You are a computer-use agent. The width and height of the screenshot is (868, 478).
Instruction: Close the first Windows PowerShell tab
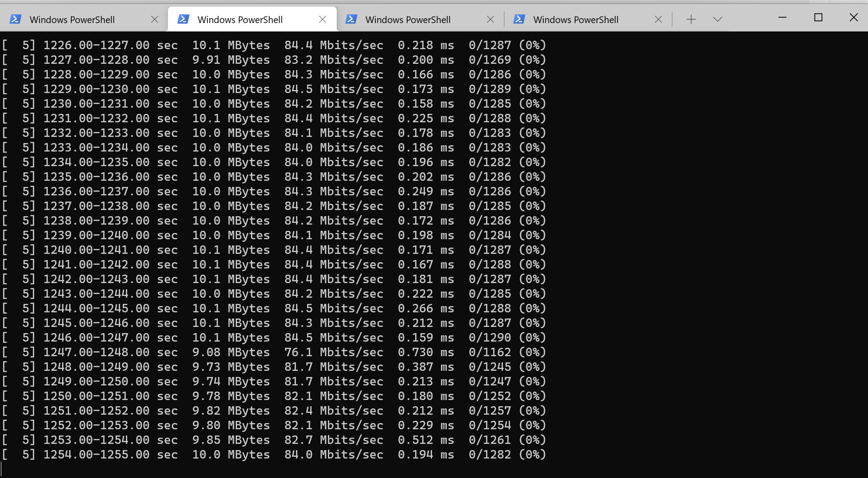coord(155,19)
